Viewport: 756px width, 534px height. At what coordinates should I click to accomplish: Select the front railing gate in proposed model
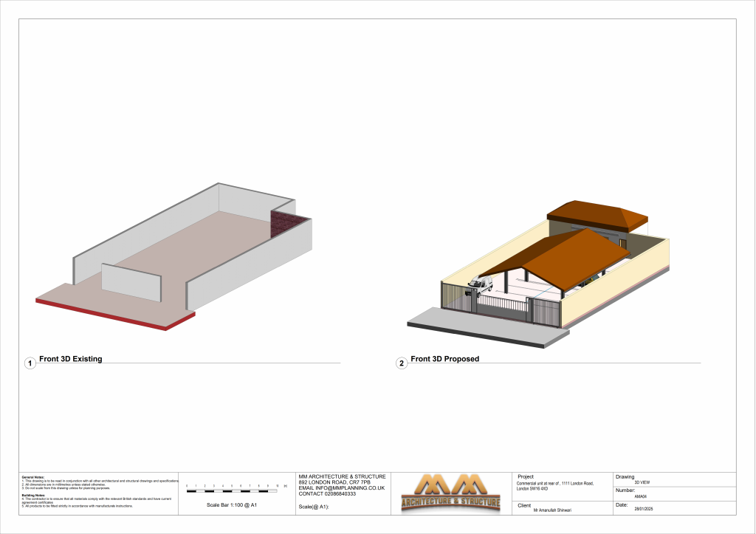(x=502, y=305)
